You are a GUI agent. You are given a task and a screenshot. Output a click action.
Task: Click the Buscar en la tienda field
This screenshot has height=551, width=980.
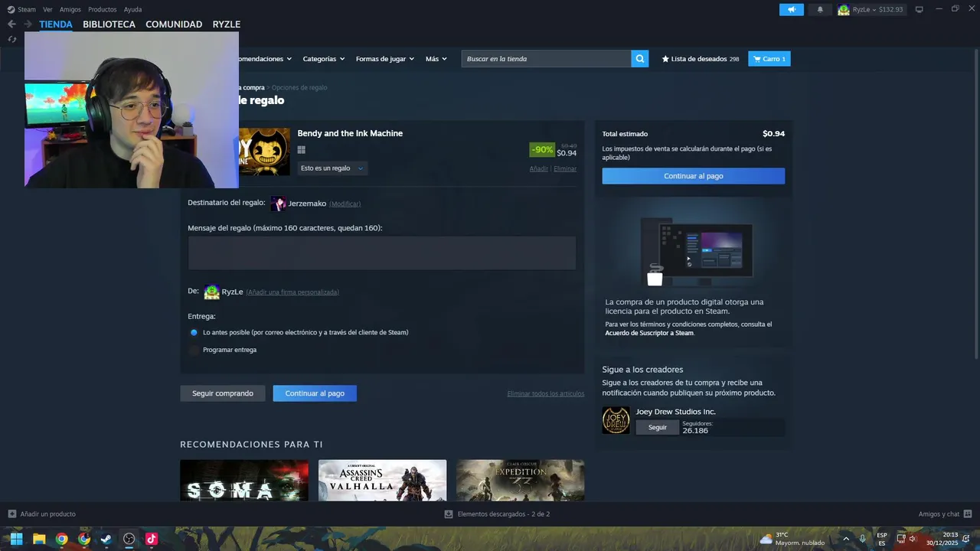(x=547, y=59)
